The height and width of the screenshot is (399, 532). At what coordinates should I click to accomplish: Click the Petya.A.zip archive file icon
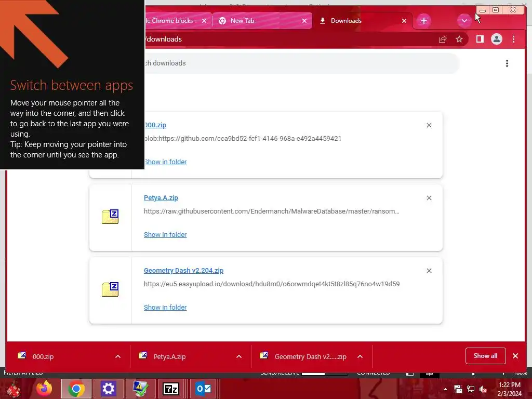[x=110, y=217]
